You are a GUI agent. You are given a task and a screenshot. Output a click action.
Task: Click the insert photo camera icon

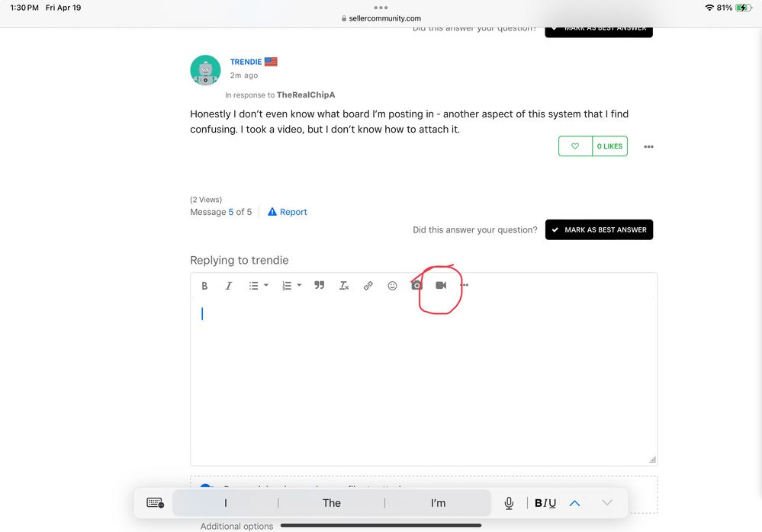pos(416,286)
